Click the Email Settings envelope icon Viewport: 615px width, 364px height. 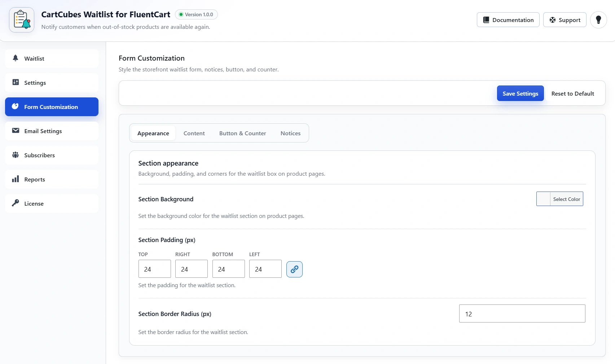pos(16,131)
